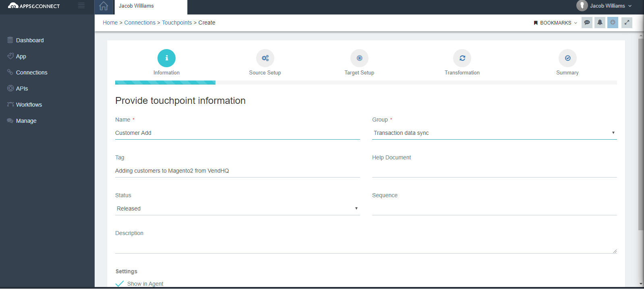Click the App sidebar icon
Screen dimensions: 644x289
coord(10,56)
